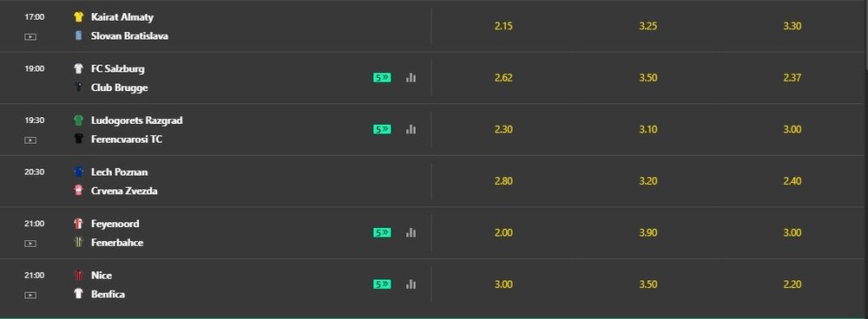Click green 5 badge on Salzburg match
Image resolution: width=868 pixels, height=319 pixels.
382,78
